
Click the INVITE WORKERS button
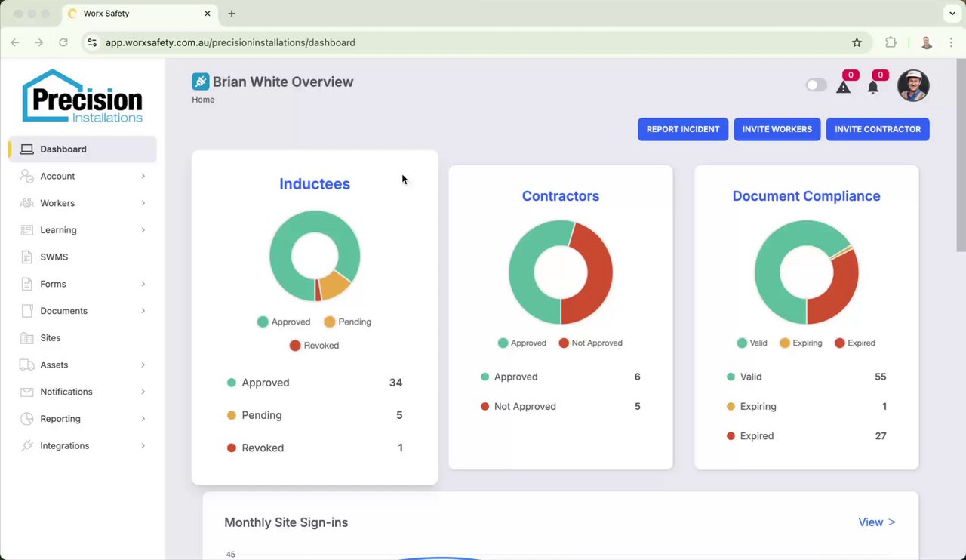[x=777, y=129]
